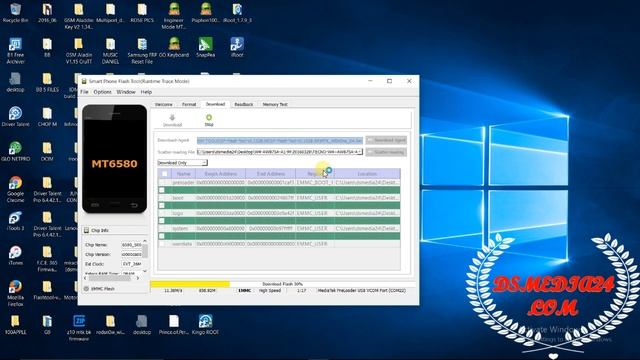640x360 pixels.
Task: Open the iRoot_1.7.9_1 installer icon
Action: click(x=237, y=13)
